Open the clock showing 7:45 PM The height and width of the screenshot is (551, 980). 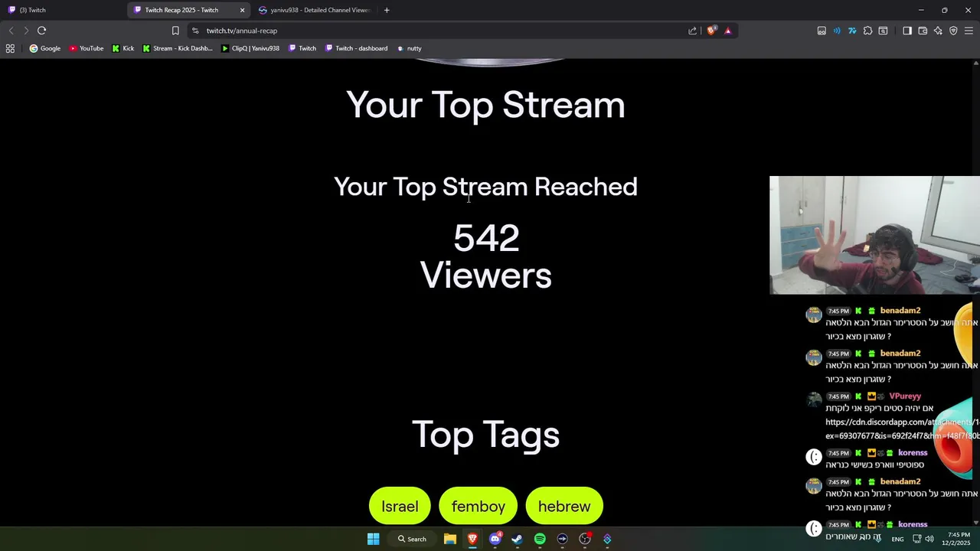958,539
